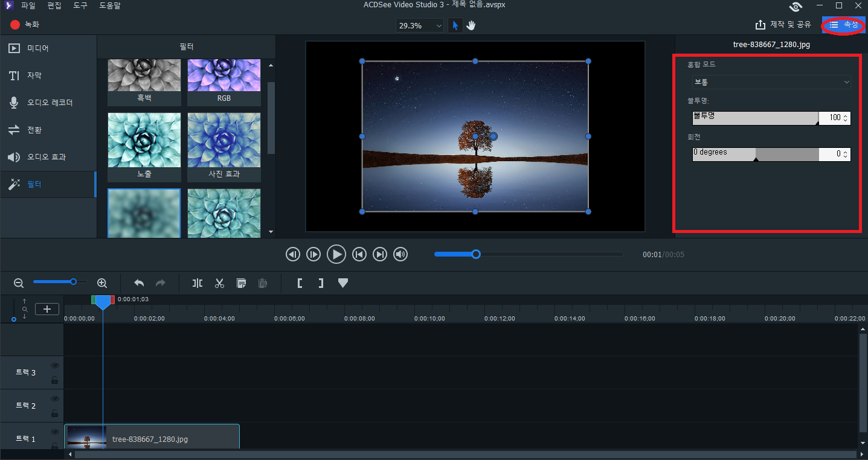Click the Paste clipboard icon
The height and width of the screenshot is (460, 868).
262,283
